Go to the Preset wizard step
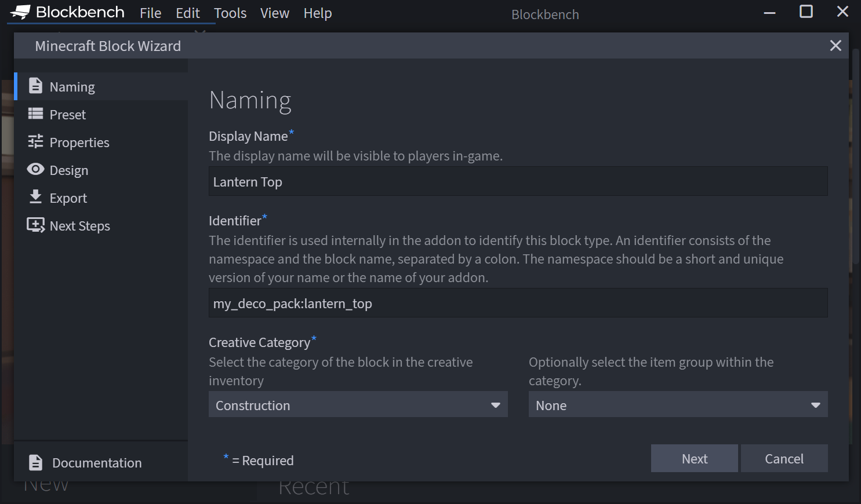This screenshot has width=861, height=504. click(x=101, y=114)
